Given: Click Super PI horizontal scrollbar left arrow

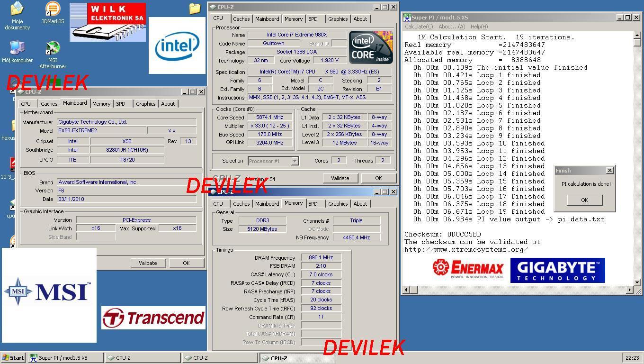Looking at the screenshot, I should click(406, 290).
